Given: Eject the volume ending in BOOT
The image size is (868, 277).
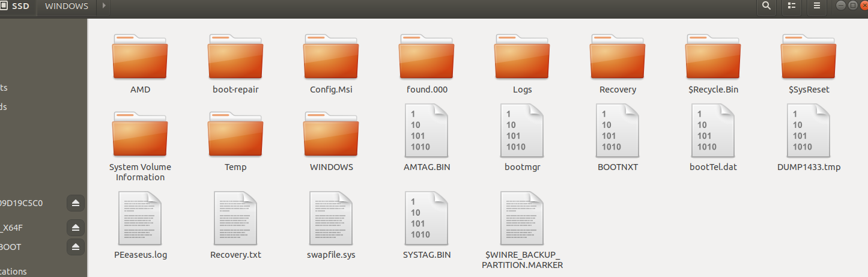Looking at the screenshot, I should click(76, 247).
